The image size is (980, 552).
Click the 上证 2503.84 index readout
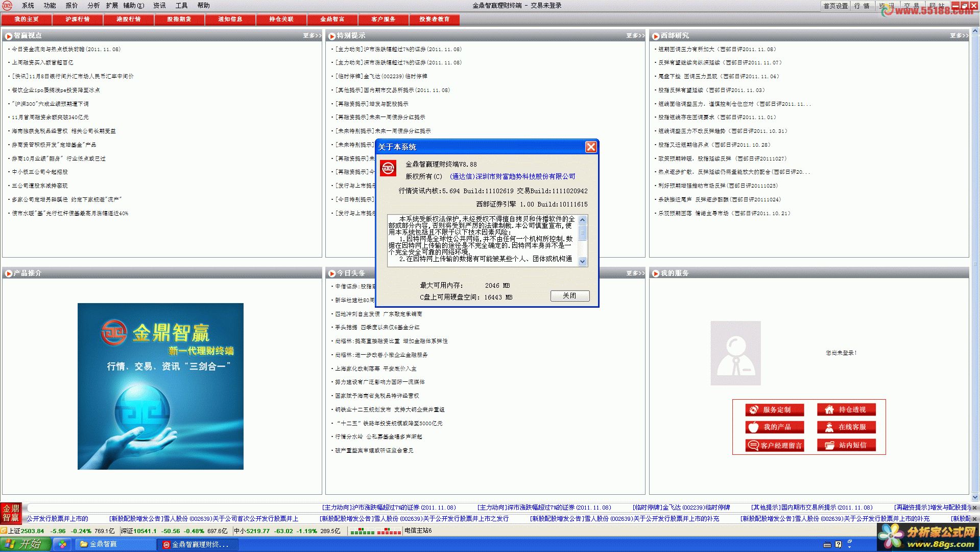26,531
